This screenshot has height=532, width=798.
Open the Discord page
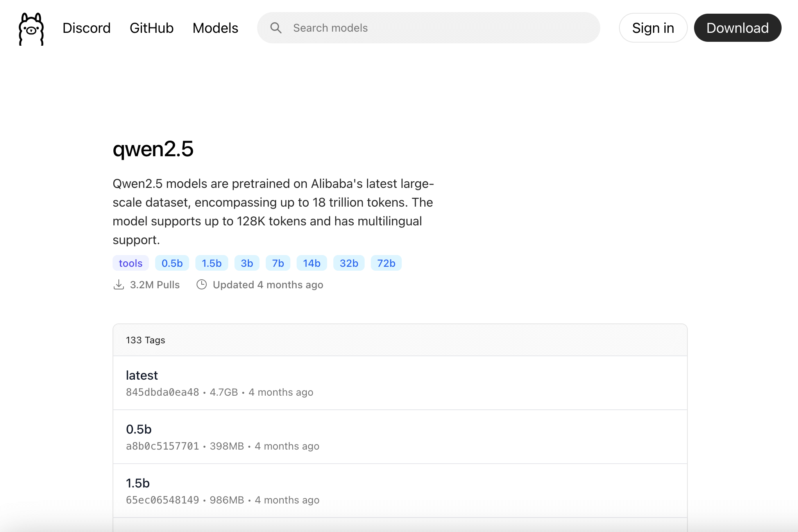coord(86,28)
